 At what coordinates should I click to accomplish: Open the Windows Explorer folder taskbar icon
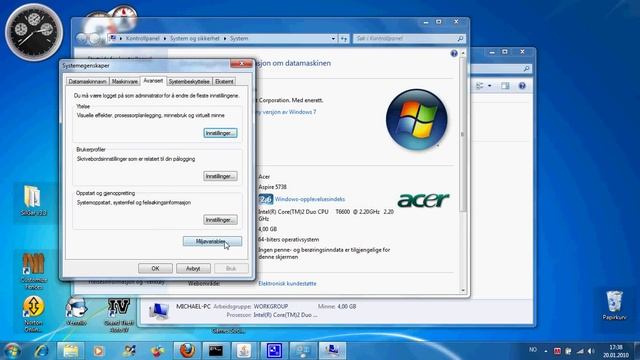pyautogui.click(x=71, y=351)
